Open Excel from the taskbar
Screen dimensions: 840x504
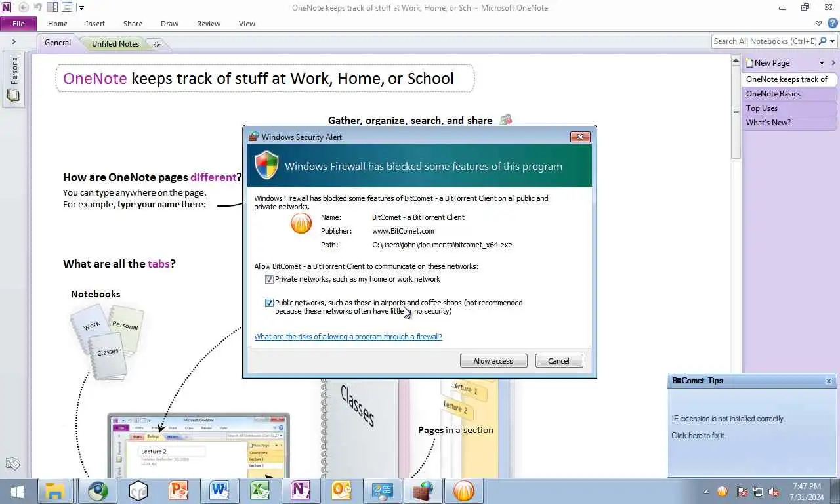click(260, 491)
